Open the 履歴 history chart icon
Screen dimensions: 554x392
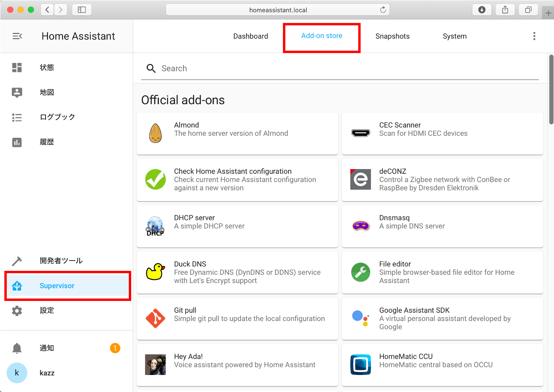click(x=17, y=142)
